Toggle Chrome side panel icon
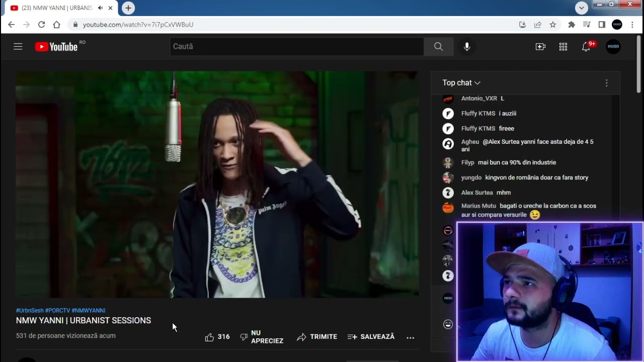 [x=602, y=25]
